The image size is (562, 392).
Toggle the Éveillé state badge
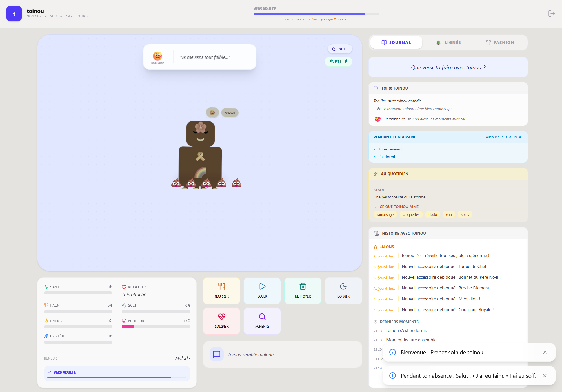(338, 61)
